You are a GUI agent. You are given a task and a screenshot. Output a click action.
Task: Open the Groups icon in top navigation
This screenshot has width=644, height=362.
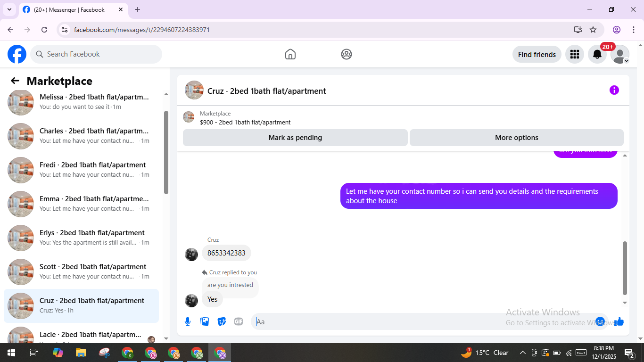point(347,54)
